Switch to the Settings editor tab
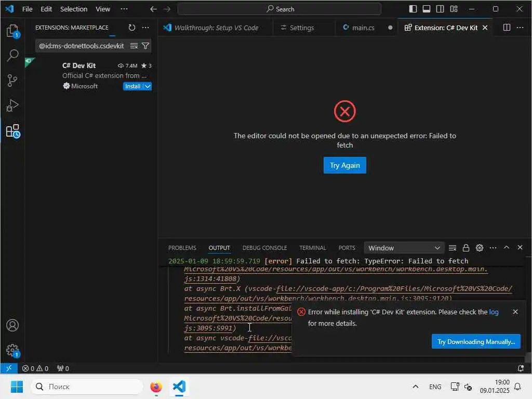The width and height of the screenshot is (532, 399). 301,28
